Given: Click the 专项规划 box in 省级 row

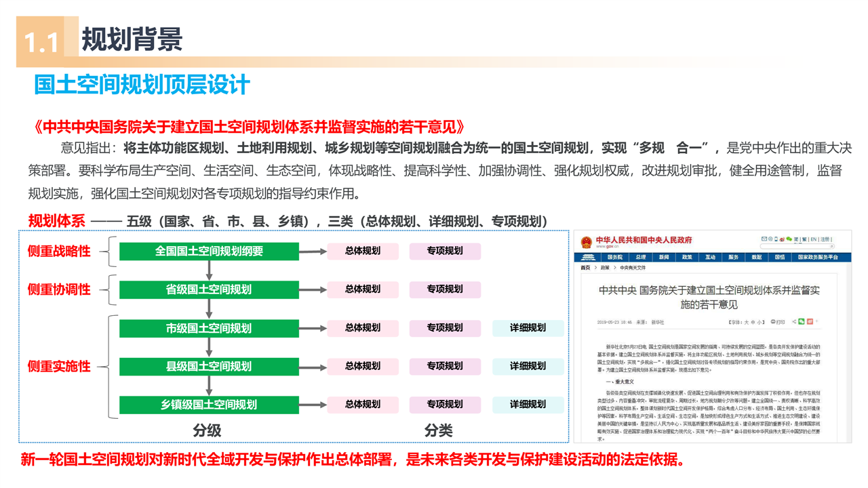Looking at the screenshot, I should coord(445,289).
